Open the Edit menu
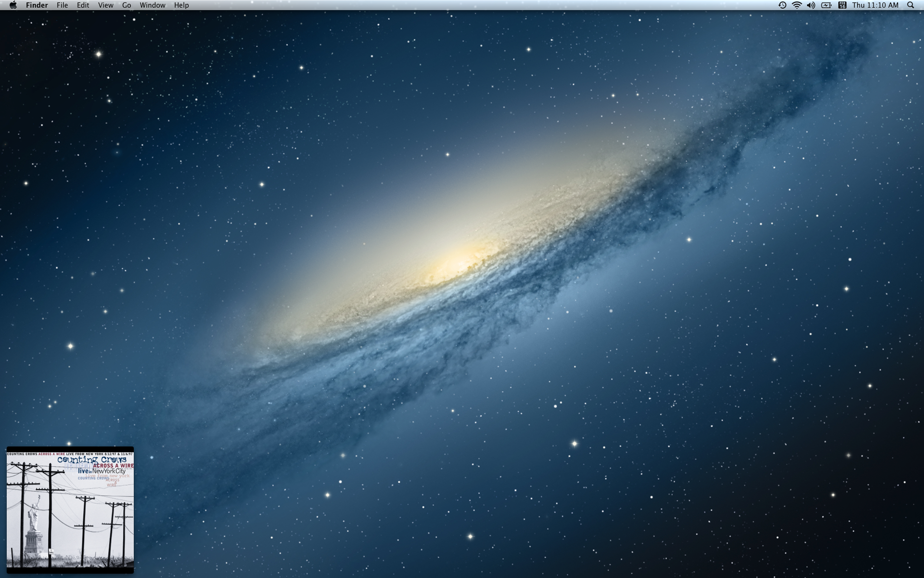Screen dimensions: 924x578 point(83,5)
